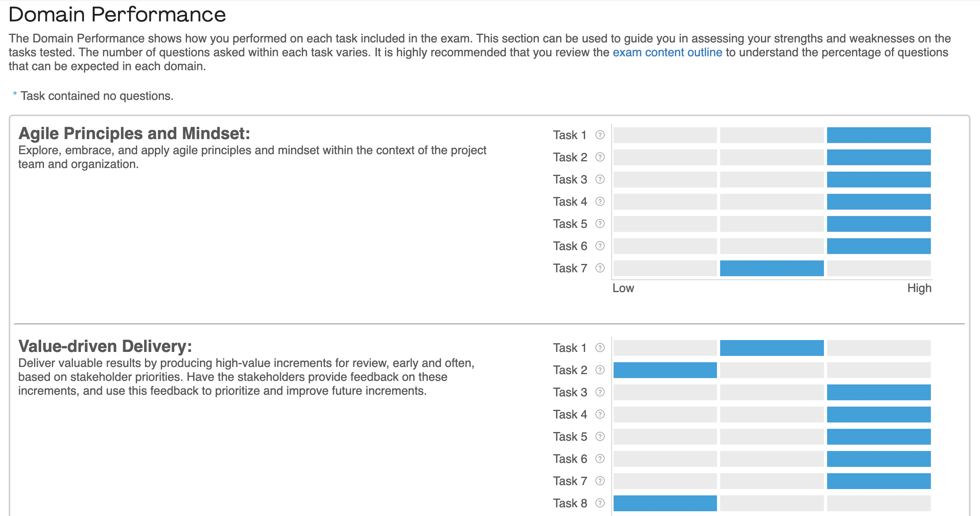Click the blue high bar for Agile Task 1
The height and width of the screenshot is (516, 980).
[879, 135]
